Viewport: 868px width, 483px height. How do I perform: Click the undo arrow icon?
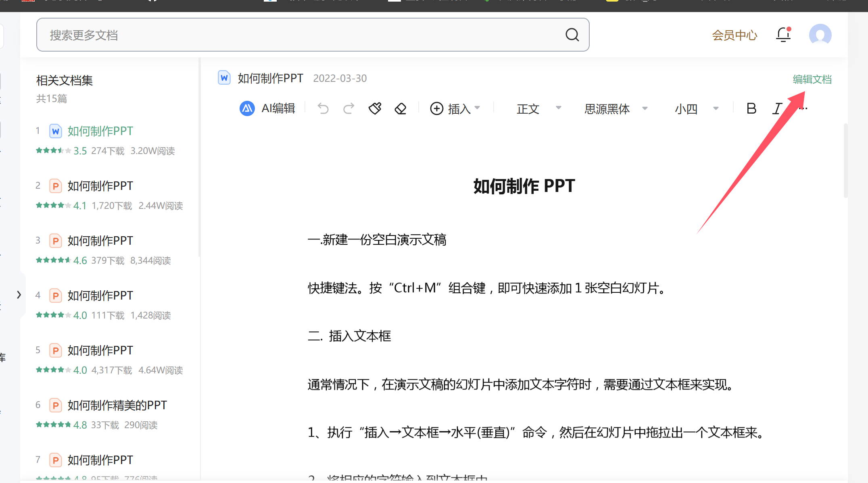323,108
